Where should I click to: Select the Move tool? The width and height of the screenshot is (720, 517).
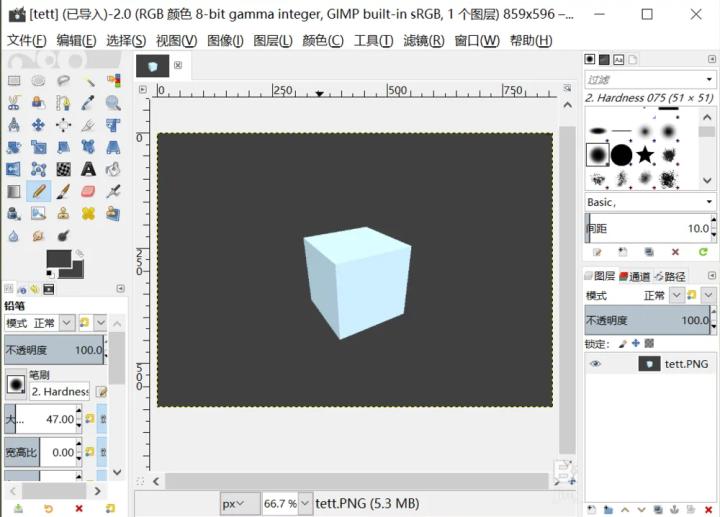click(x=38, y=125)
